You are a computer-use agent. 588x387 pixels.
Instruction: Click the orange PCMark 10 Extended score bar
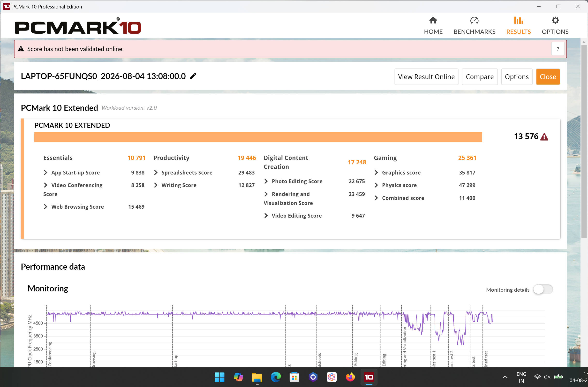coord(258,137)
